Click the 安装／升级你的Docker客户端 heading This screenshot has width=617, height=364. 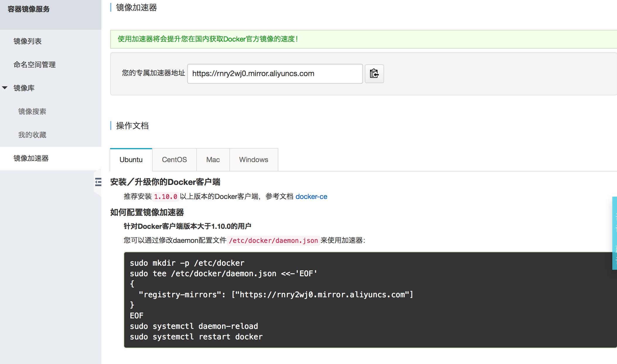165,182
